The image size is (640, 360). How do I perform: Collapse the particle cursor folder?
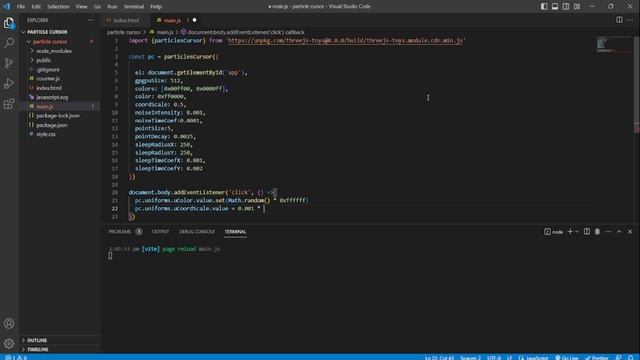point(60,42)
